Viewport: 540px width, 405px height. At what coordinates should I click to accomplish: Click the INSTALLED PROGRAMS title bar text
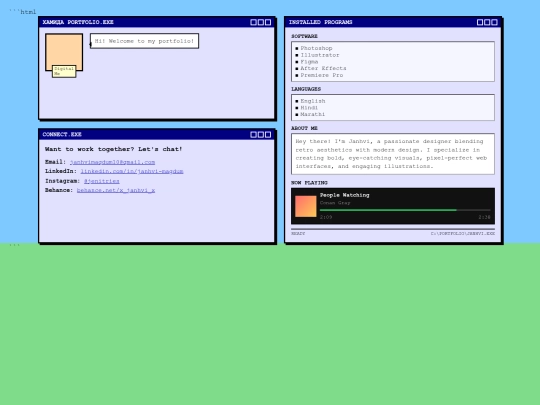[321, 22]
